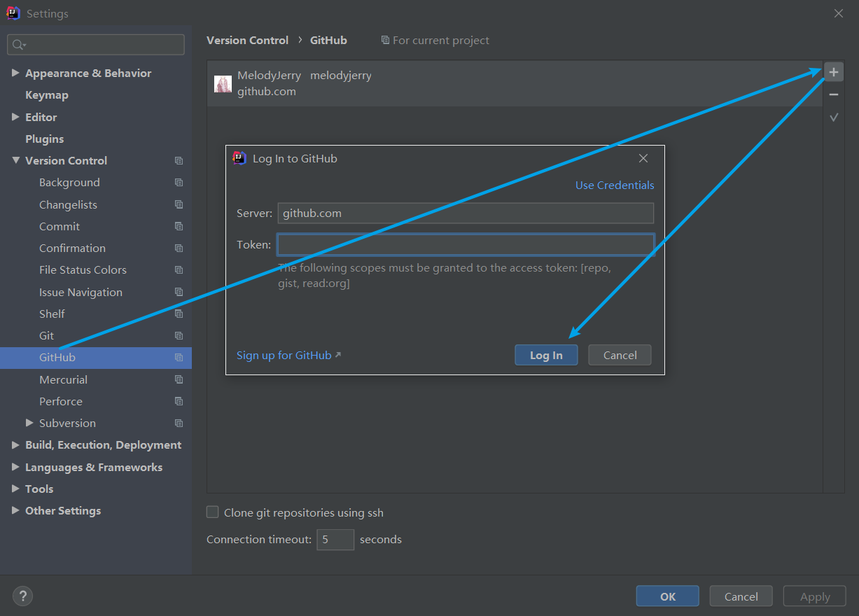859x616 pixels.
Task: Click the project-level icon beside Git
Action: (x=179, y=336)
